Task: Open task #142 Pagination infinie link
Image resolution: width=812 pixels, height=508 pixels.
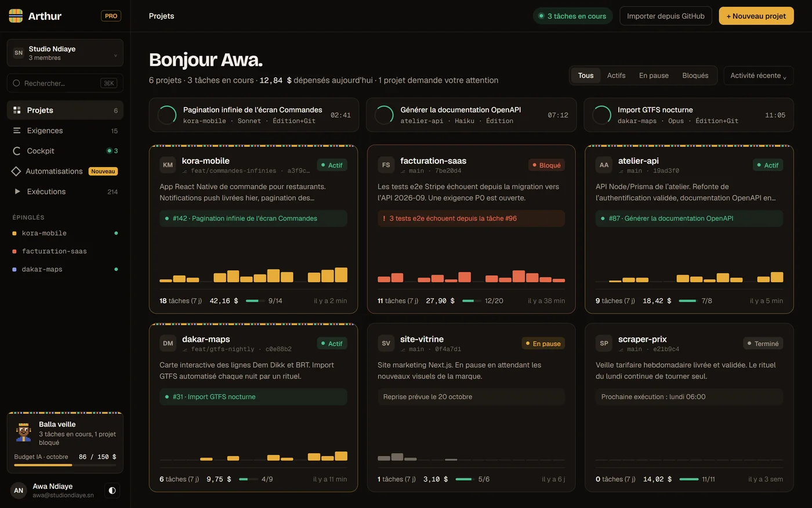Action: [253, 218]
